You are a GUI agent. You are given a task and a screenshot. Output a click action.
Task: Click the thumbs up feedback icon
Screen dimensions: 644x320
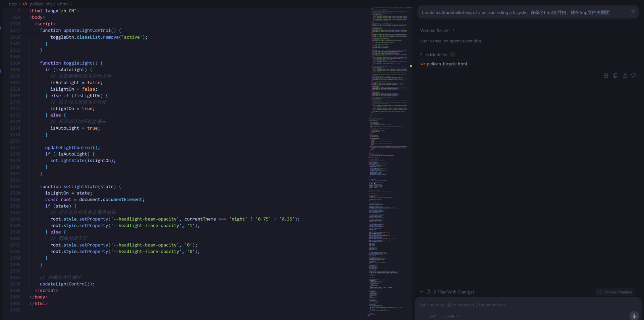tap(625, 76)
